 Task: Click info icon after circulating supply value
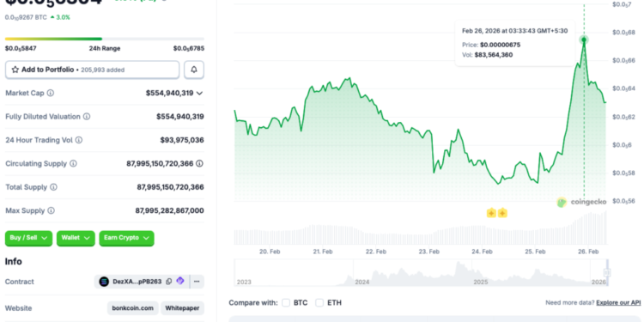click(x=199, y=163)
